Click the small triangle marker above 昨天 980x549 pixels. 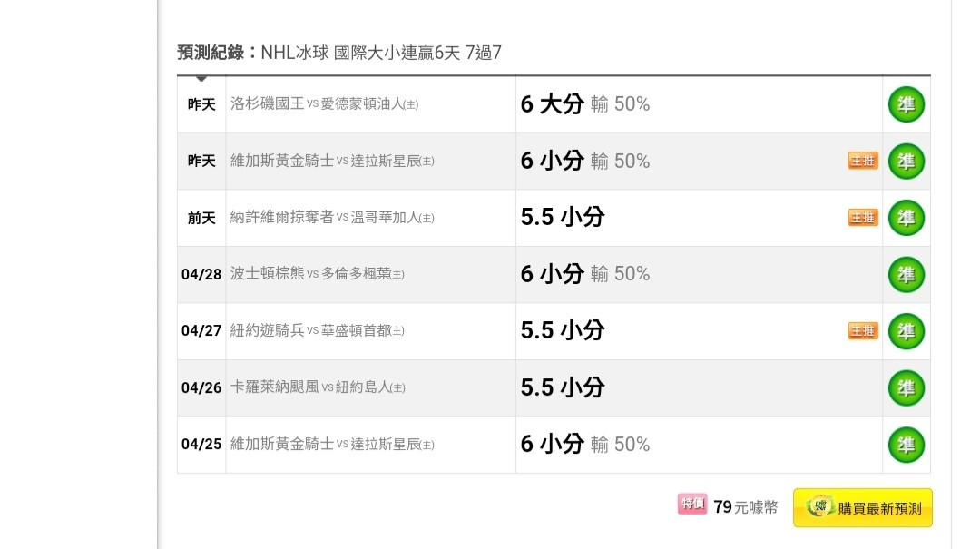coord(201,79)
